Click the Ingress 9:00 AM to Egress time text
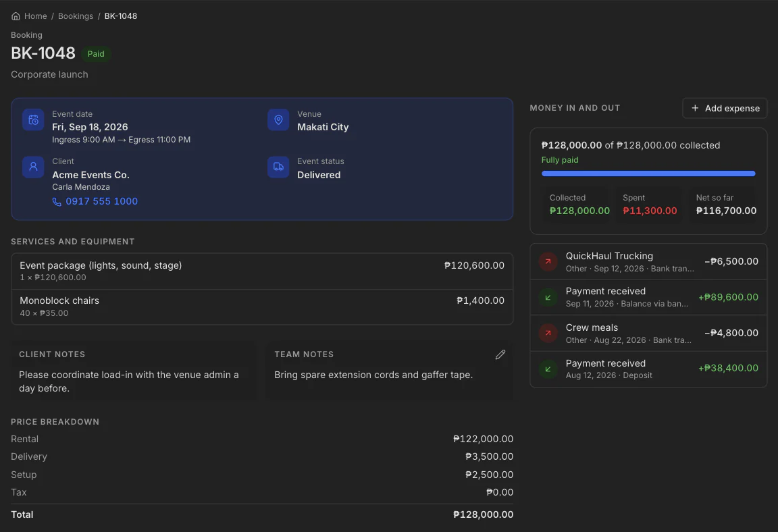The height and width of the screenshot is (532, 778). click(x=121, y=140)
